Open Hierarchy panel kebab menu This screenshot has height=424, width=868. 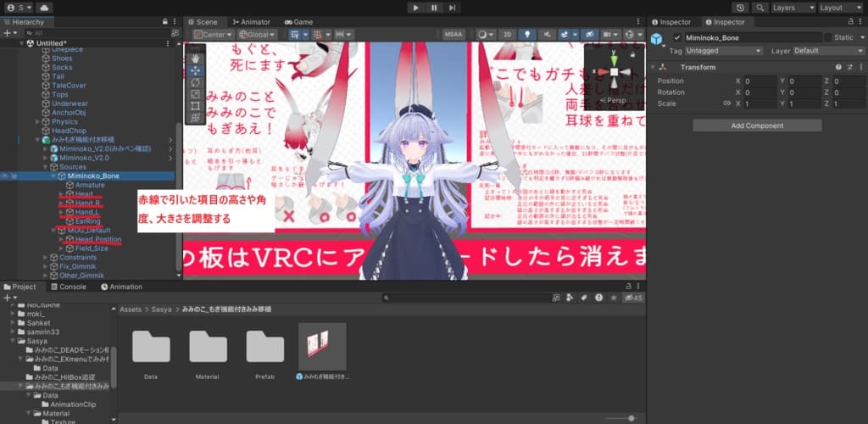175,21
